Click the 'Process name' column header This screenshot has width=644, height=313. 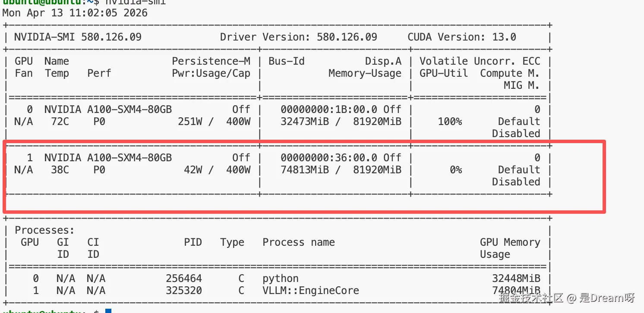[299, 242]
